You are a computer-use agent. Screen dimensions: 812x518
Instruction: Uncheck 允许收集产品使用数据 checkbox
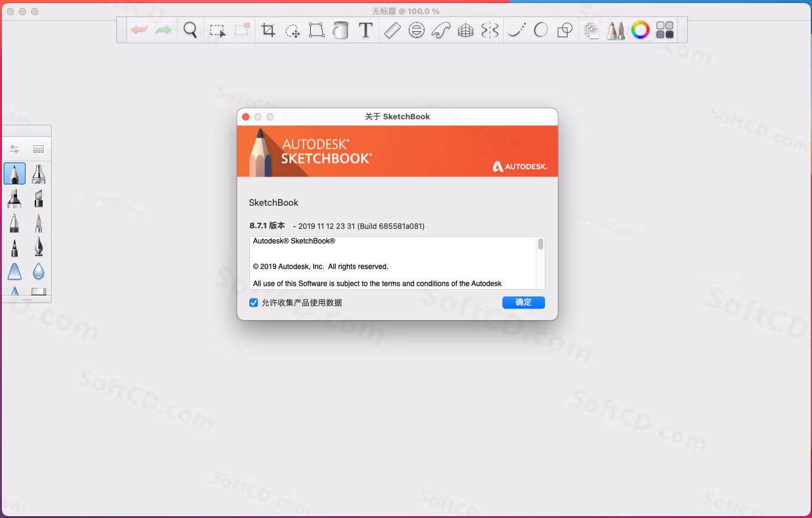coord(254,303)
